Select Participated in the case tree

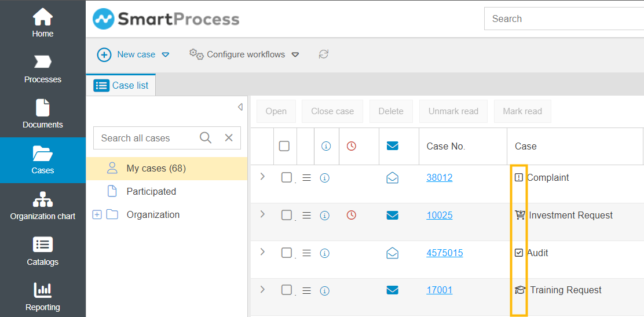151,191
